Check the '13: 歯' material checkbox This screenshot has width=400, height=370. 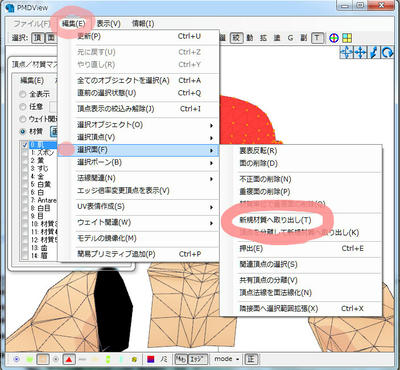tap(25, 248)
